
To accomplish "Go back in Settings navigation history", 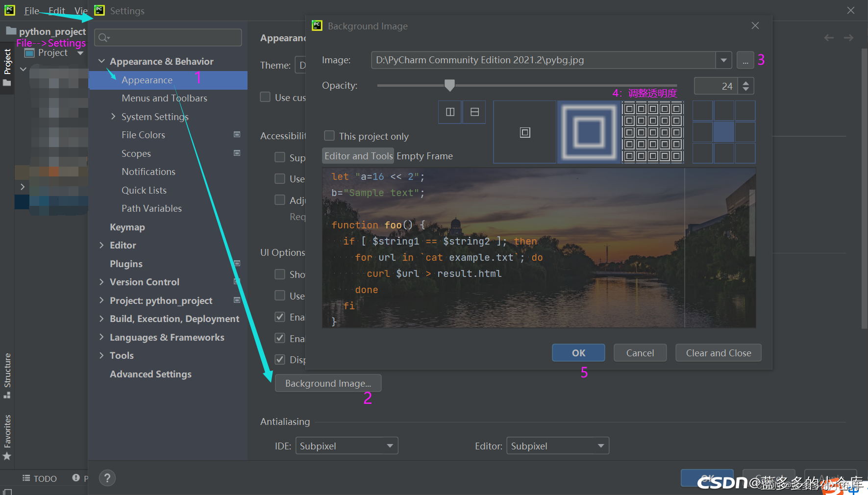I will pyautogui.click(x=829, y=38).
